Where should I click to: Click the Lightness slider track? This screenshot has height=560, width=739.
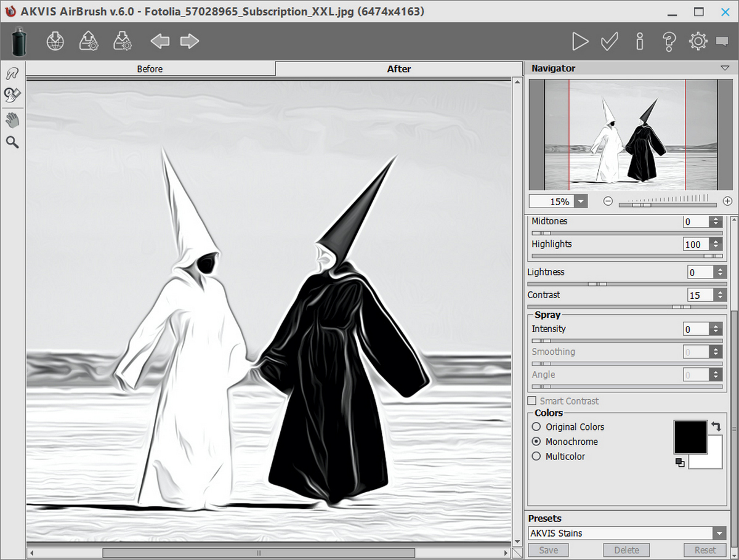[627, 283]
